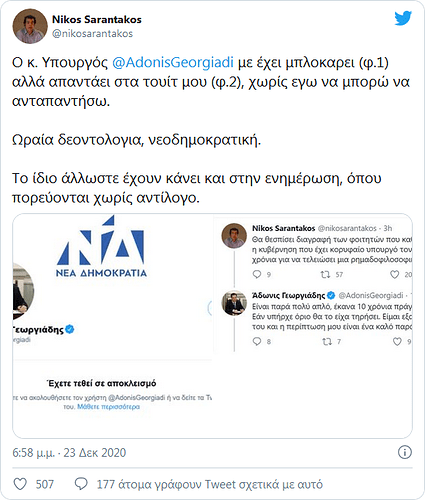Click the Μάθετε περισσότερα link
This screenshot has width=425, height=500.
108,407
